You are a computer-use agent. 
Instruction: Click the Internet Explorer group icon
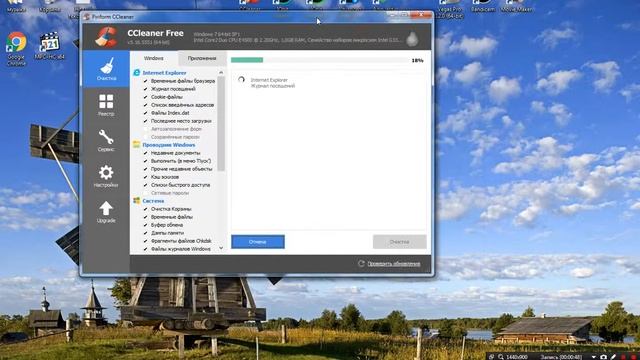[x=136, y=73]
